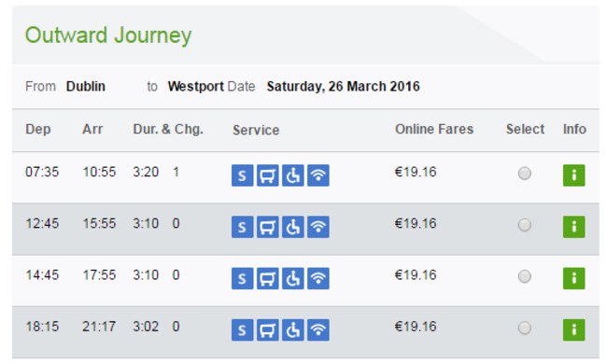Click the 'Outward Journey' heading

click(x=108, y=35)
